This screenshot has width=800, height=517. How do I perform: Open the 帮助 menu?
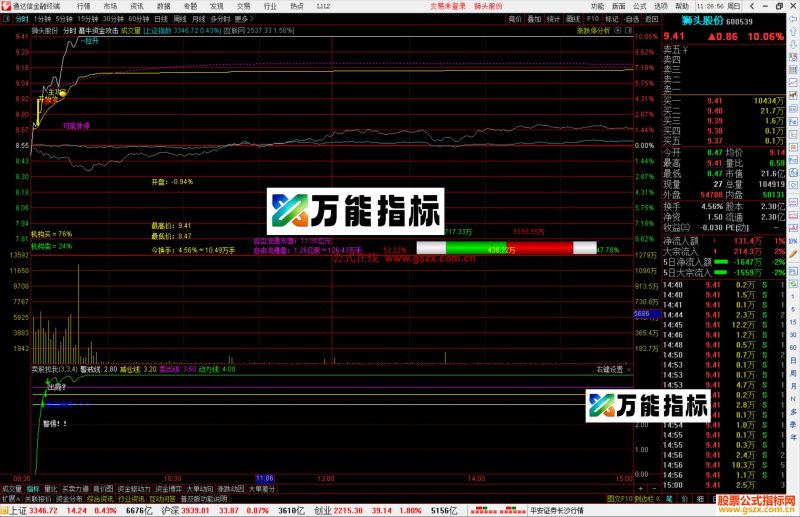(x=682, y=6)
